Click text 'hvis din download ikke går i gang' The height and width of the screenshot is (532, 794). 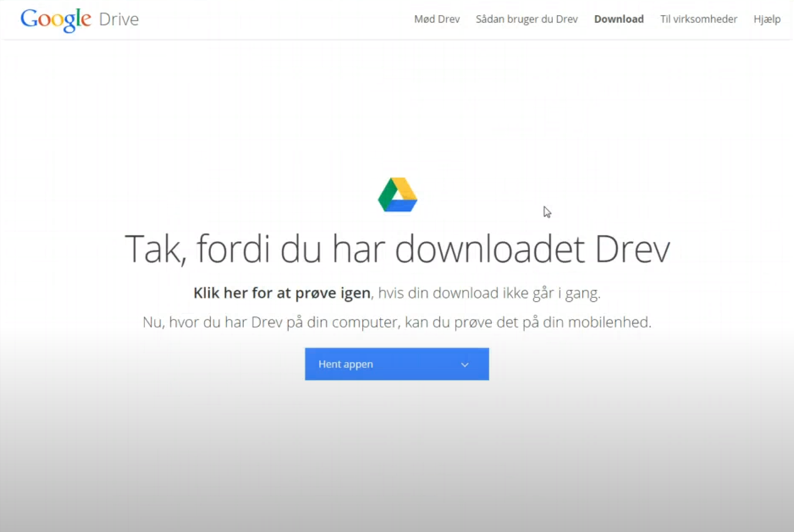coord(490,293)
